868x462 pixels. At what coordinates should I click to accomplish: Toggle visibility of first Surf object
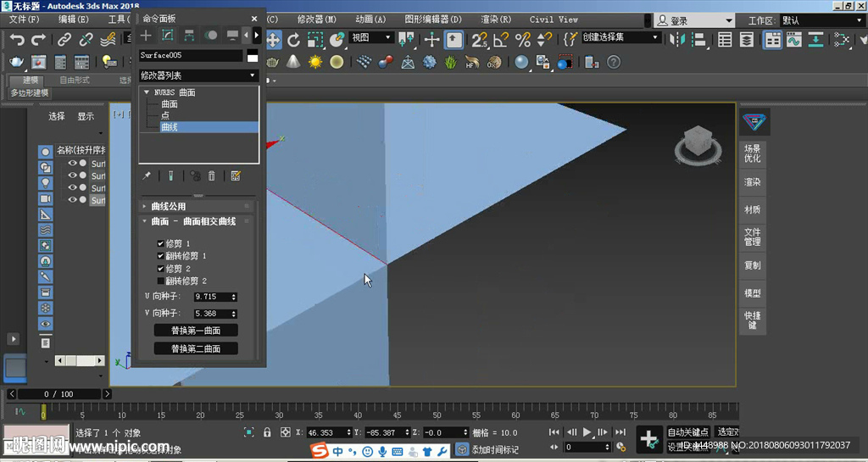(73, 164)
